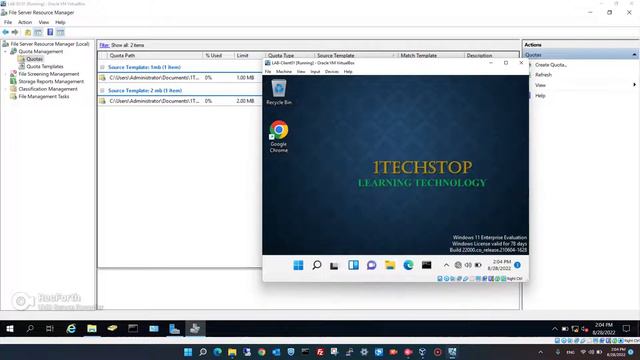Open Internet Explorer on the server taskbar
Image resolution: width=640 pixels, height=360 pixels.
tap(71, 329)
